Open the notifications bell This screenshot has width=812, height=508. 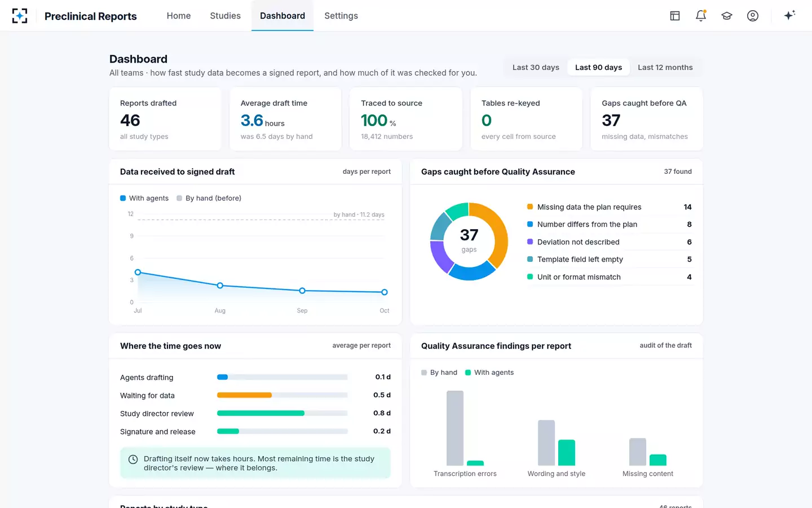[701, 16]
